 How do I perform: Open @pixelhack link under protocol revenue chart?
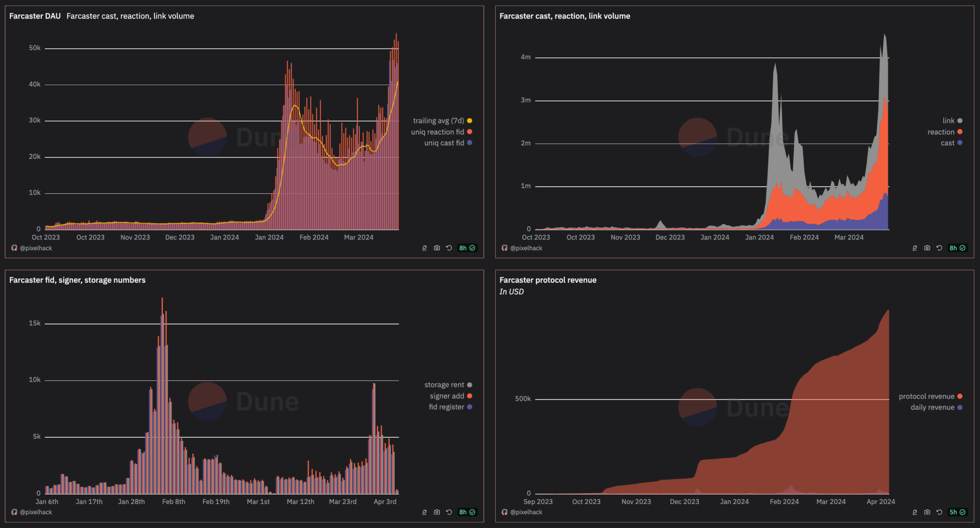526,512
